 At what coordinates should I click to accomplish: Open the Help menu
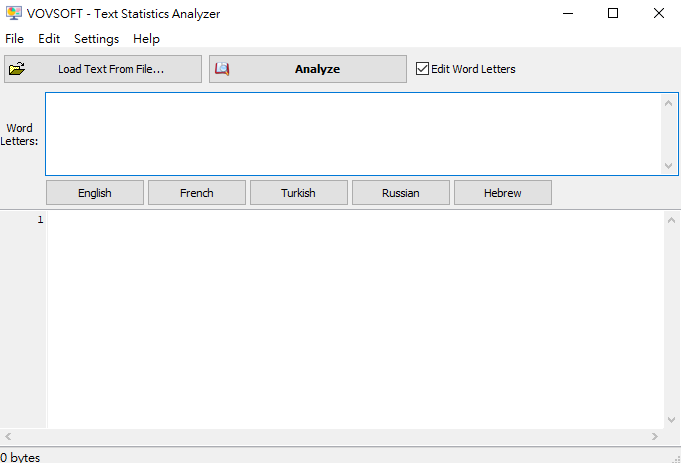point(146,38)
